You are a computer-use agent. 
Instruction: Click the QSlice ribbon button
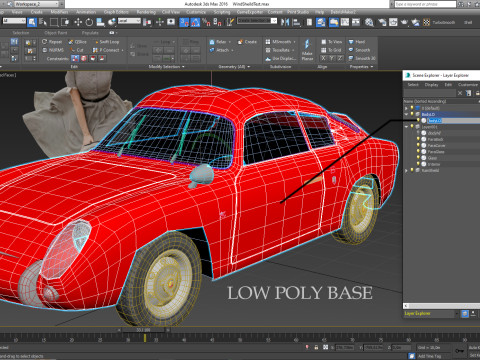[78, 42]
